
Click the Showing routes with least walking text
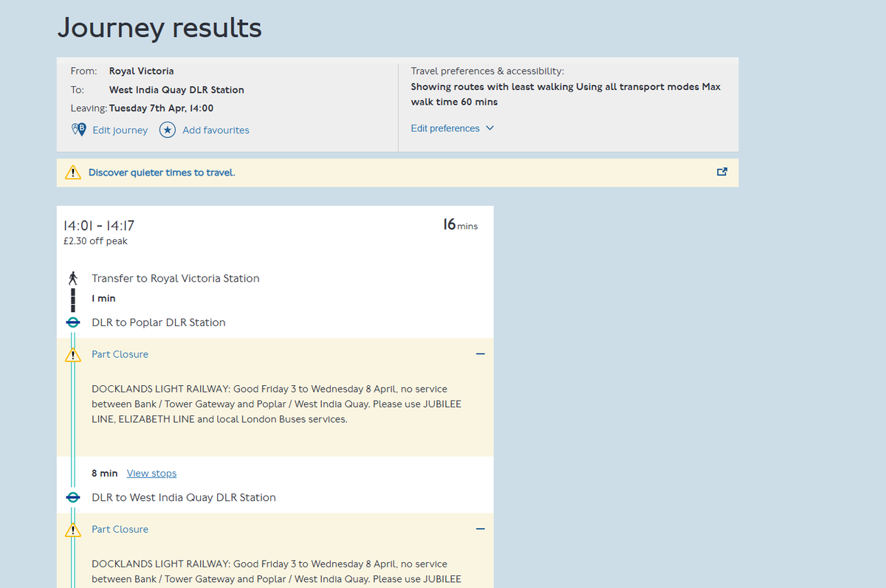(566, 94)
